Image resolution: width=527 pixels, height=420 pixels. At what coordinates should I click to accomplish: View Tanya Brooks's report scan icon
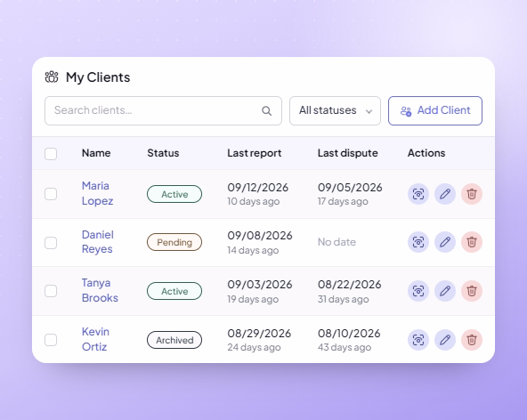point(418,291)
